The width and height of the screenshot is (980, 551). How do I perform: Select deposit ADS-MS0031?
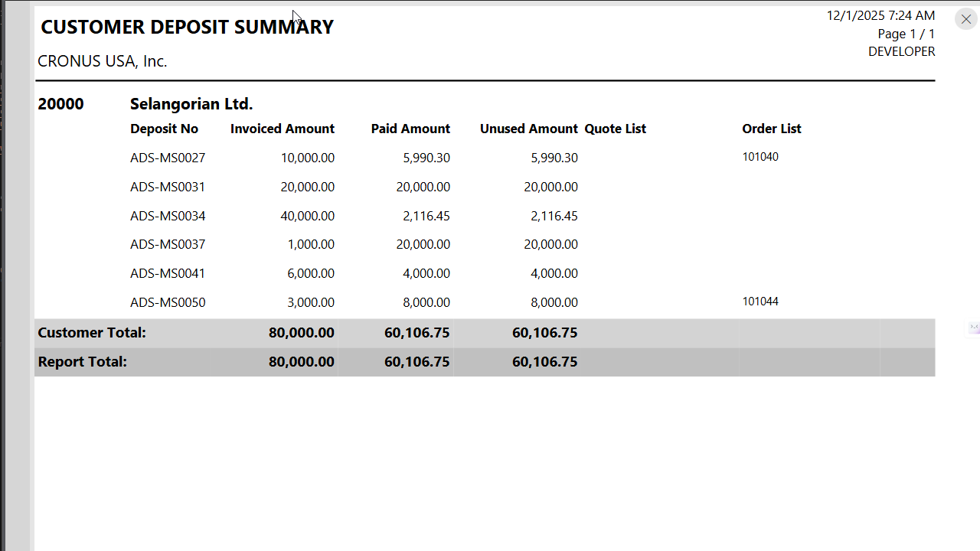tap(168, 187)
